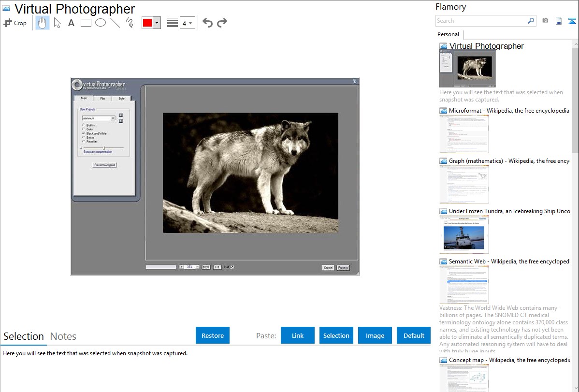Click the title "Concept map - Wikipedia, the free encyclopedia"
This screenshot has height=392, width=579.
[509, 360]
